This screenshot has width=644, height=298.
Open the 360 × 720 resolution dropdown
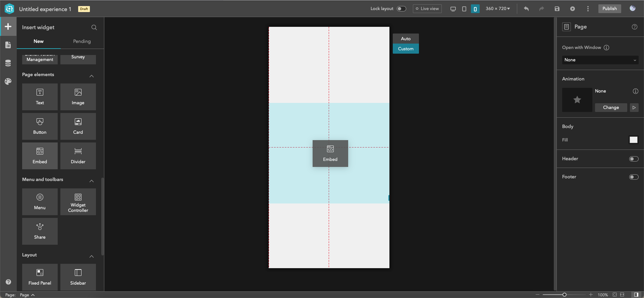click(x=498, y=9)
